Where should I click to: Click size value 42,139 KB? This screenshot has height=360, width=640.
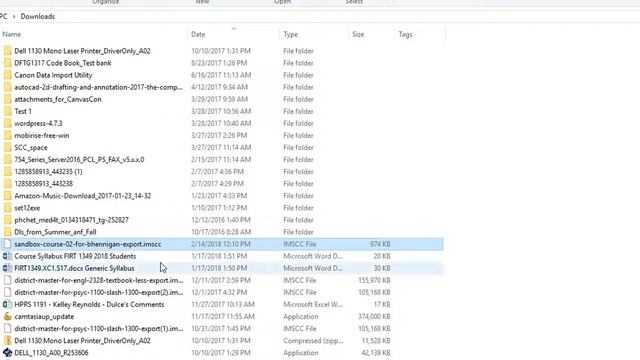(376, 353)
